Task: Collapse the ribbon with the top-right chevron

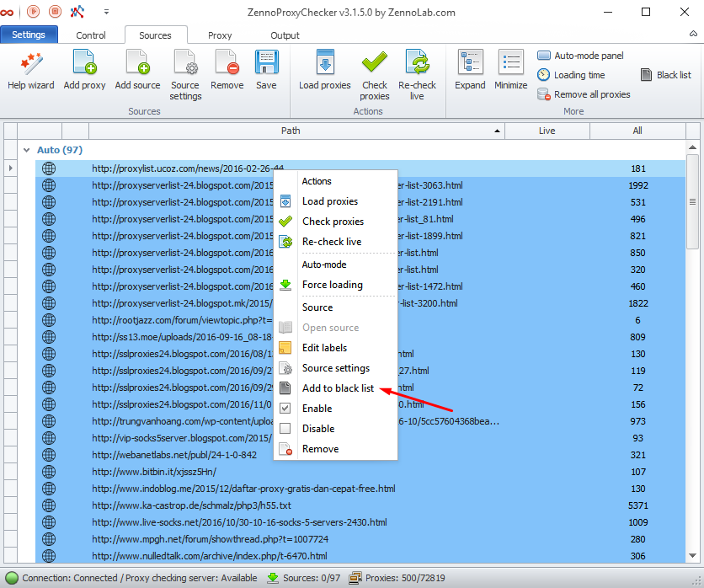Action: (x=693, y=34)
